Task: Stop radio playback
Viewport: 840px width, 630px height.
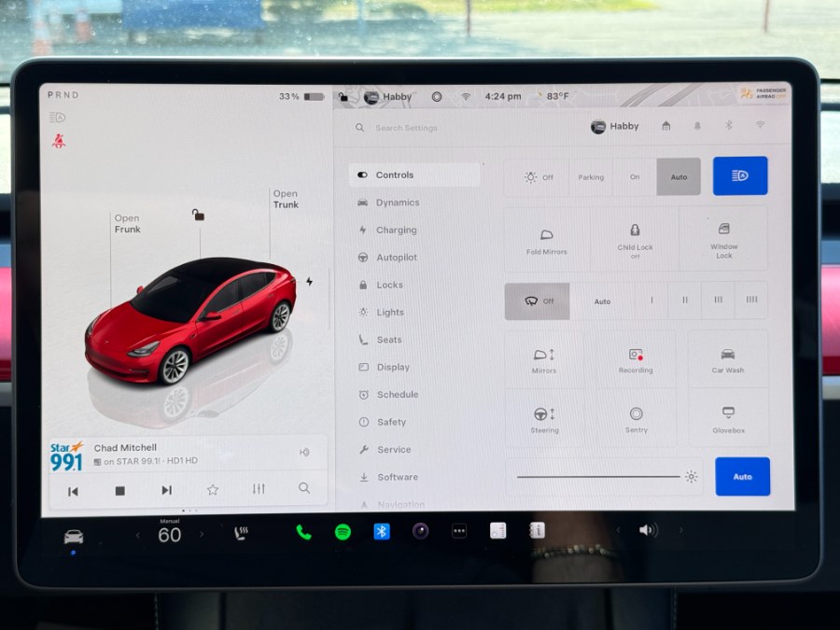Action: (x=120, y=491)
